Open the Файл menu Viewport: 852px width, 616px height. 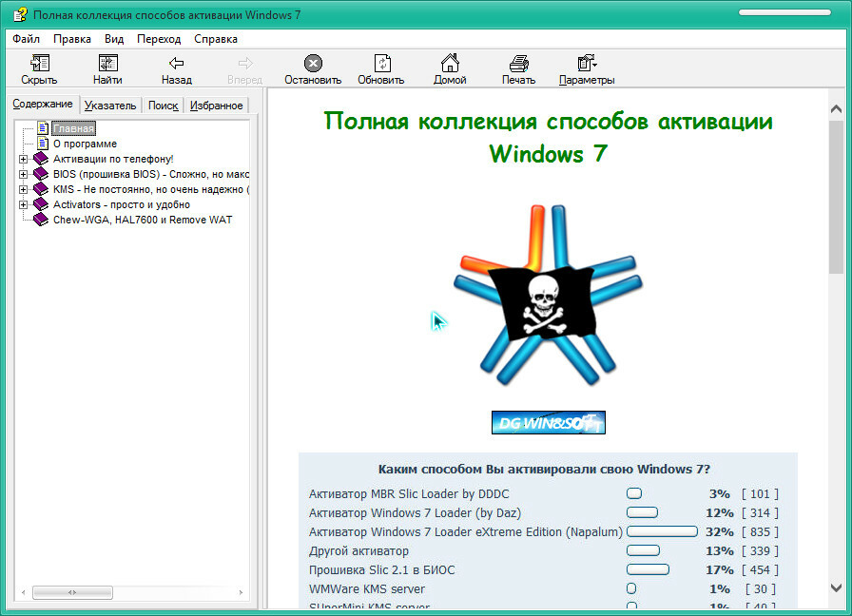(x=26, y=39)
